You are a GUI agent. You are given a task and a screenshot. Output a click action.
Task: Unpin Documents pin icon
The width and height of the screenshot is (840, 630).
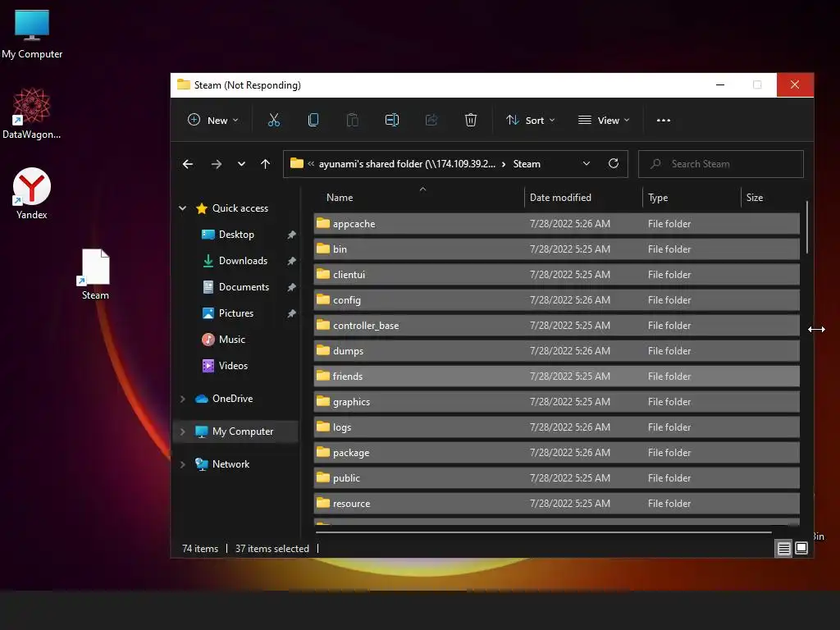[x=291, y=287]
